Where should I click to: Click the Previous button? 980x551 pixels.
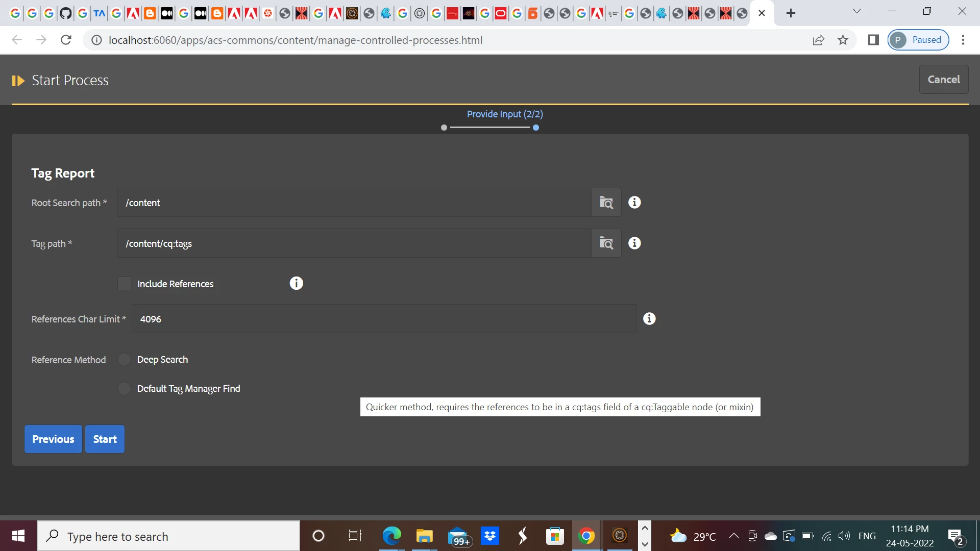[53, 439]
